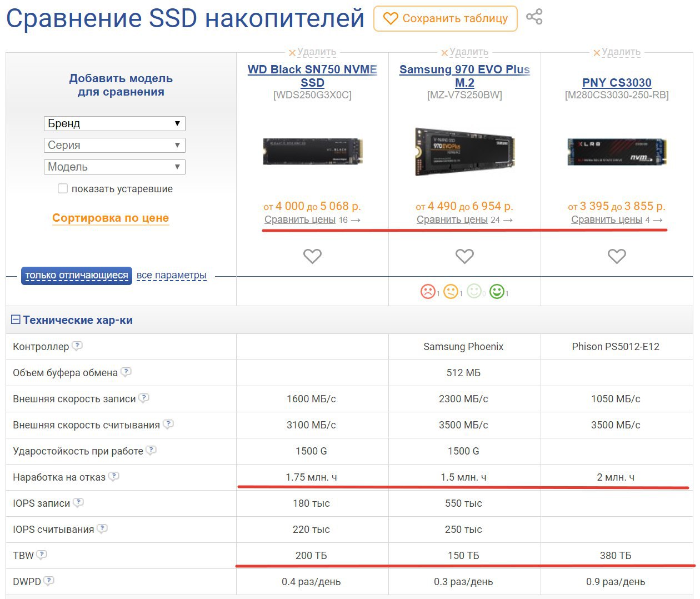Click the 2300 МБ/с write speed value

(x=463, y=399)
